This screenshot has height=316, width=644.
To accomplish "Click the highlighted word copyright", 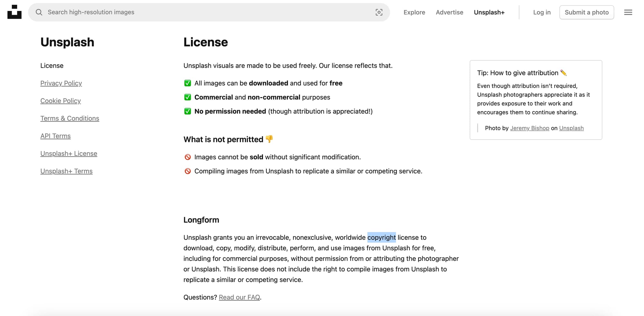I will (382, 237).
